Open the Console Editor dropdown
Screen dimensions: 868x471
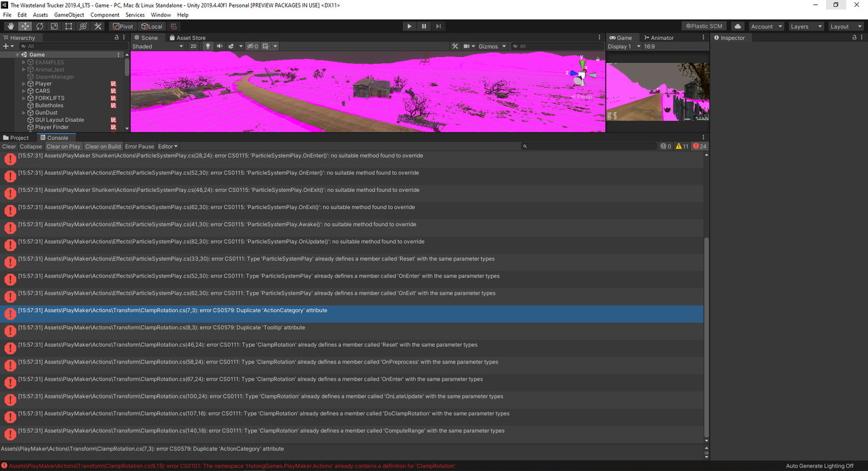[167, 147]
